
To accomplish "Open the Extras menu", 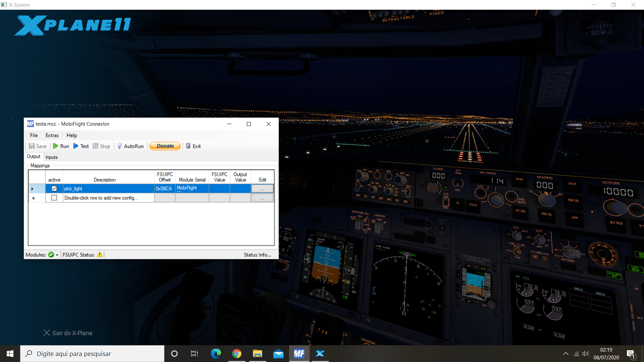I will click(52, 135).
